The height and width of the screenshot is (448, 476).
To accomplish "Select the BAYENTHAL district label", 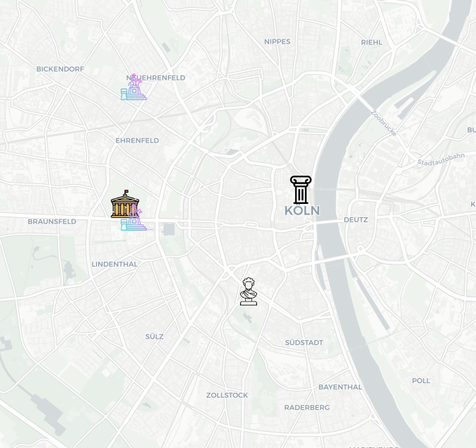I will (x=340, y=387).
